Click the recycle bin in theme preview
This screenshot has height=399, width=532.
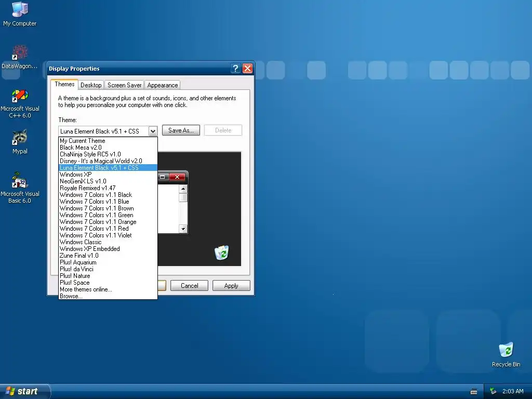point(222,252)
